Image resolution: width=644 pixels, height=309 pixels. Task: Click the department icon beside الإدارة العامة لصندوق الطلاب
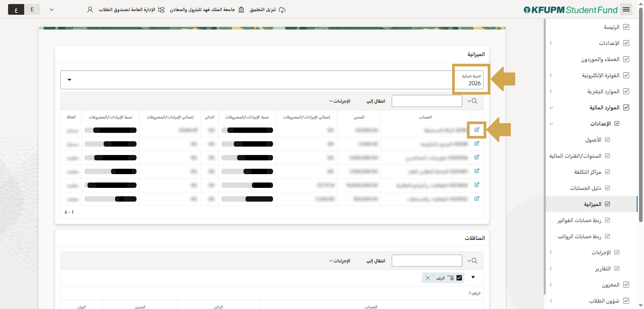click(x=161, y=10)
